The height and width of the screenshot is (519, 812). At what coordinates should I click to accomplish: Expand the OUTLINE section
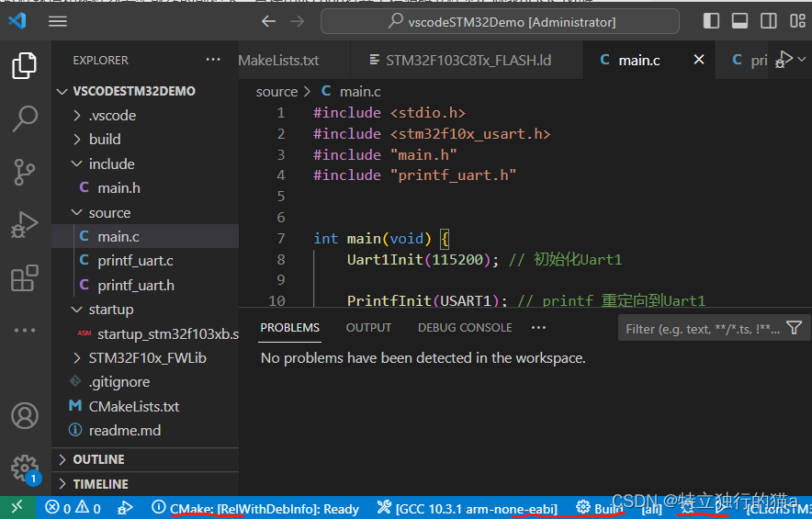pos(145,459)
